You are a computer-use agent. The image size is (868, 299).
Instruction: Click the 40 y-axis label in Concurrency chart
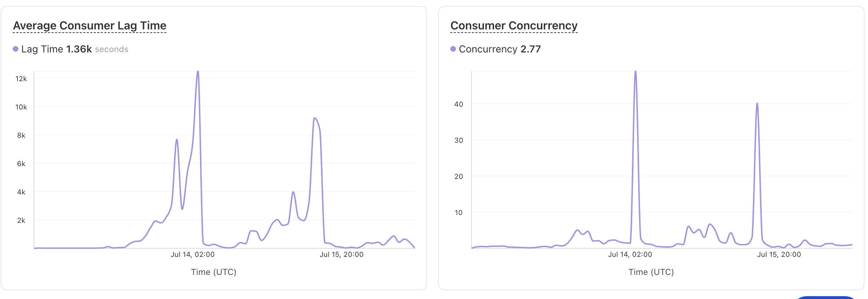(458, 104)
